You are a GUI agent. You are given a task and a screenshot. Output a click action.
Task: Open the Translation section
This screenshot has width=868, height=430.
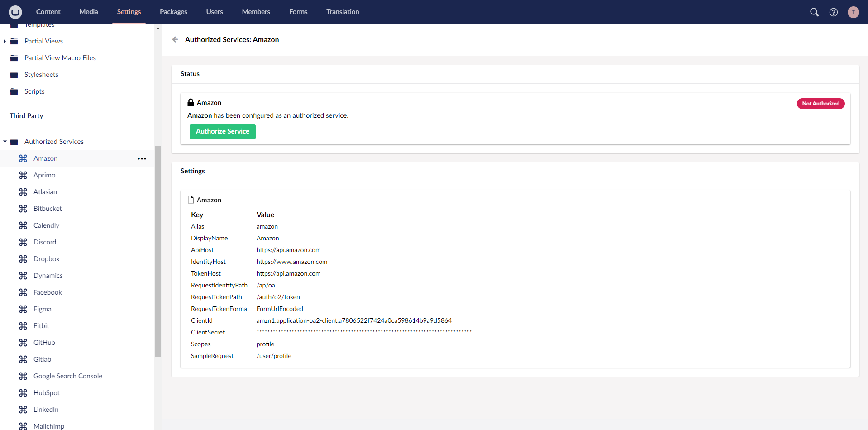click(x=343, y=12)
